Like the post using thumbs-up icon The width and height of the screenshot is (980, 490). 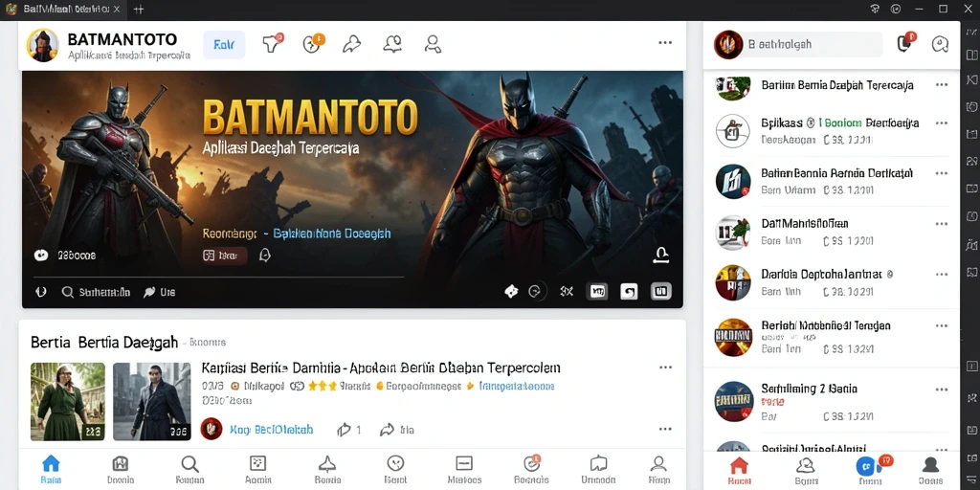pos(345,430)
